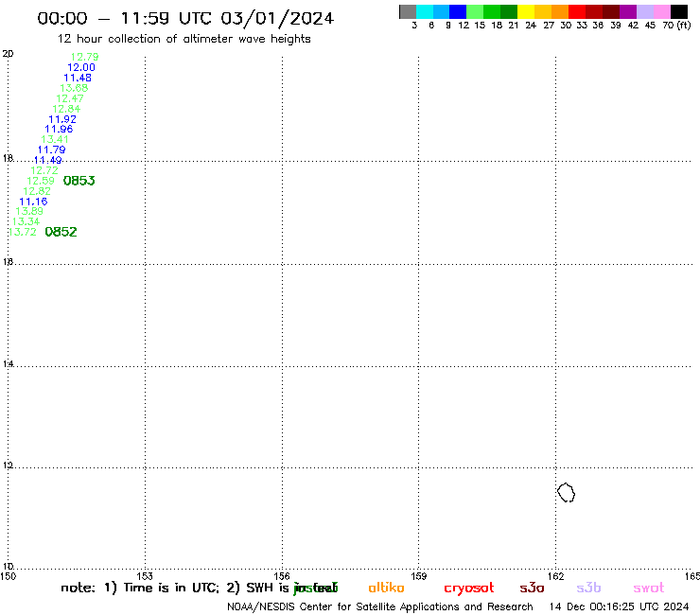Select the dark blue legend swatch
Image resolution: width=700 pixels, height=615 pixels.
tap(458, 11)
